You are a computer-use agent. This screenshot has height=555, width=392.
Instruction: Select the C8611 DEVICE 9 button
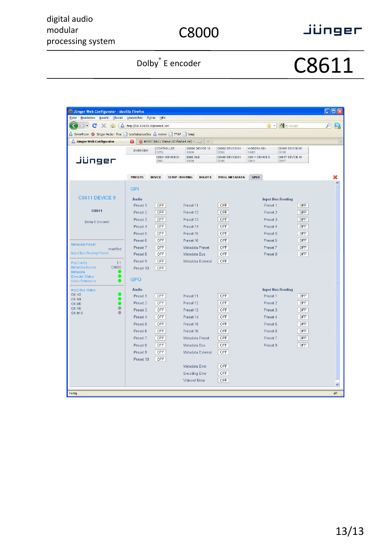(262, 159)
